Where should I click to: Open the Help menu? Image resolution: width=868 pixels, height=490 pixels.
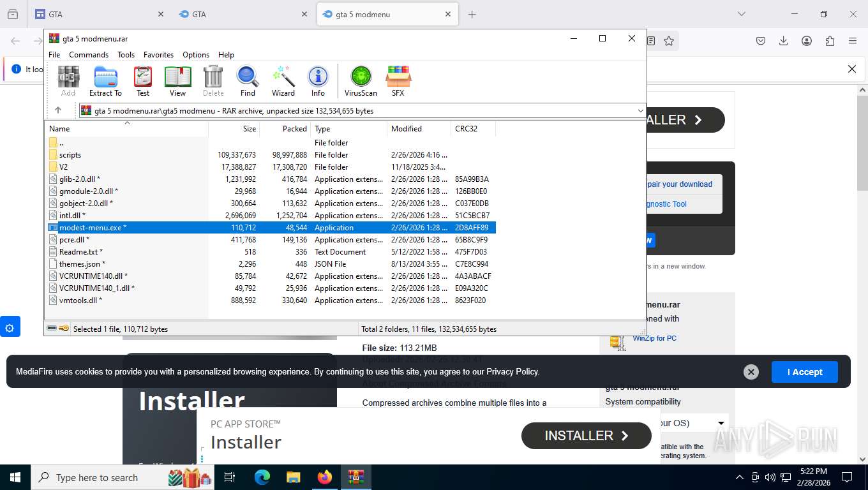click(226, 55)
